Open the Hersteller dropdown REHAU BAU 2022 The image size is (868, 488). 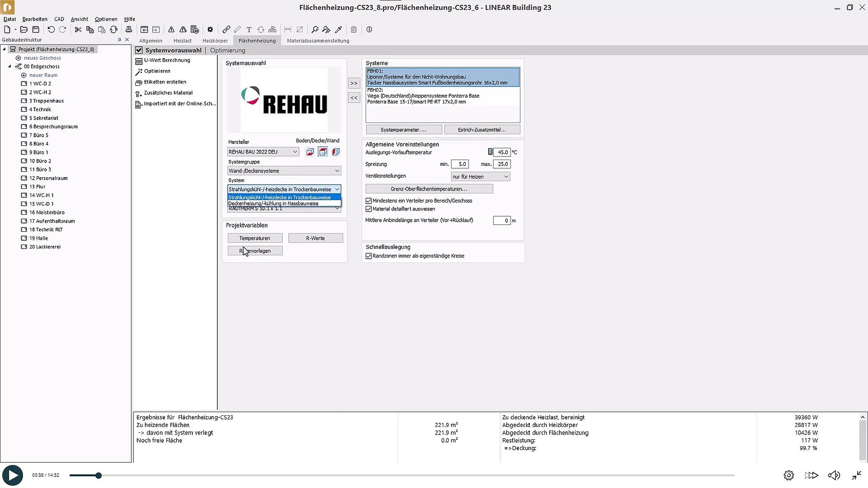tap(263, 152)
